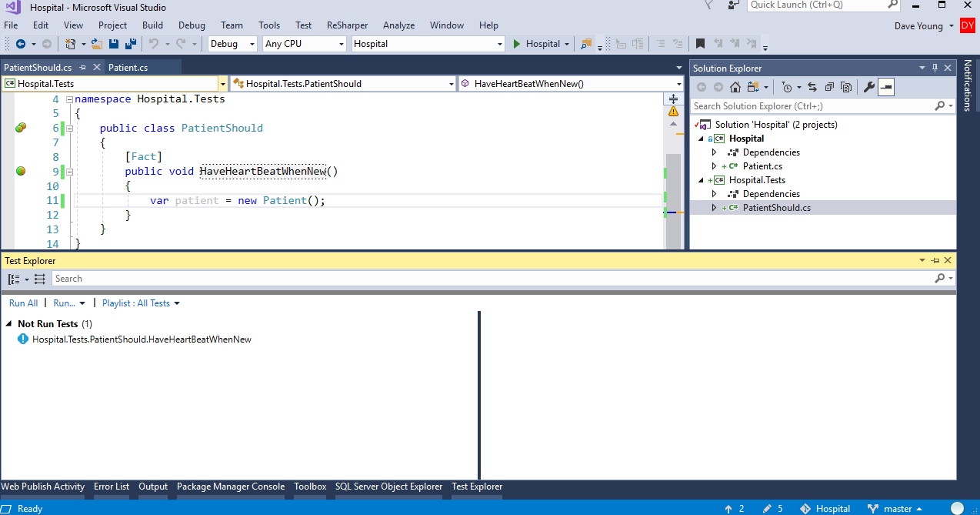This screenshot has height=515, width=980.
Task: Switch to the Patient.cs editor tab
Action: 128,68
